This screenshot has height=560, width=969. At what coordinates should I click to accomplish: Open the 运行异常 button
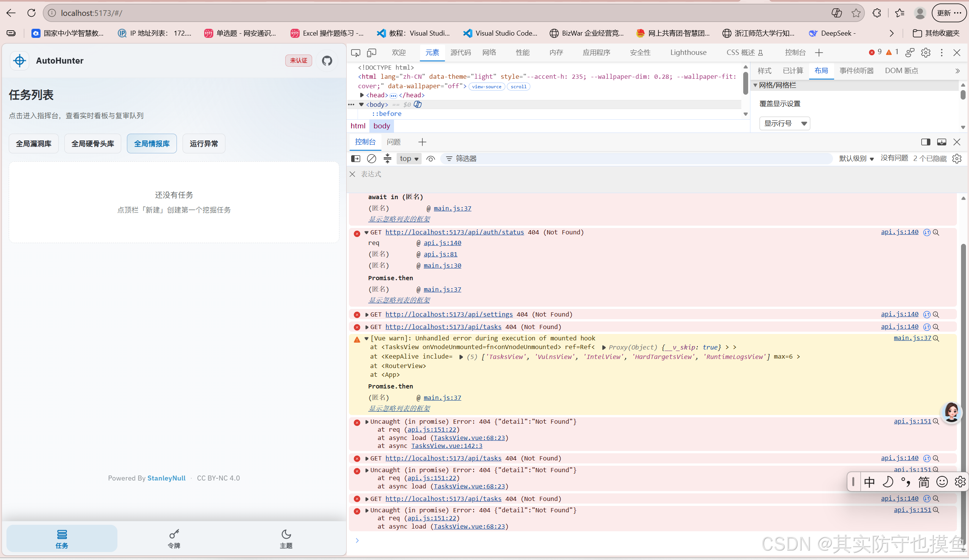204,144
